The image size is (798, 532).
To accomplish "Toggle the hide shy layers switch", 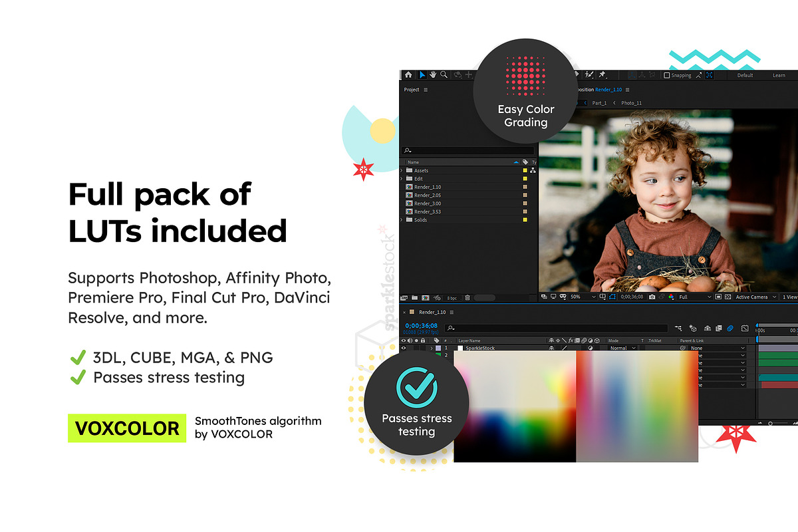I will click(708, 329).
